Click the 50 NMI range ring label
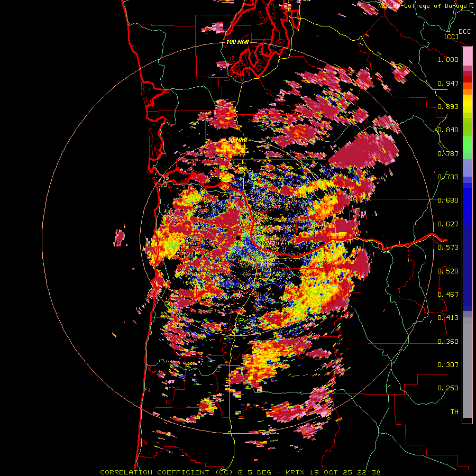 pyautogui.click(x=238, y=140)
